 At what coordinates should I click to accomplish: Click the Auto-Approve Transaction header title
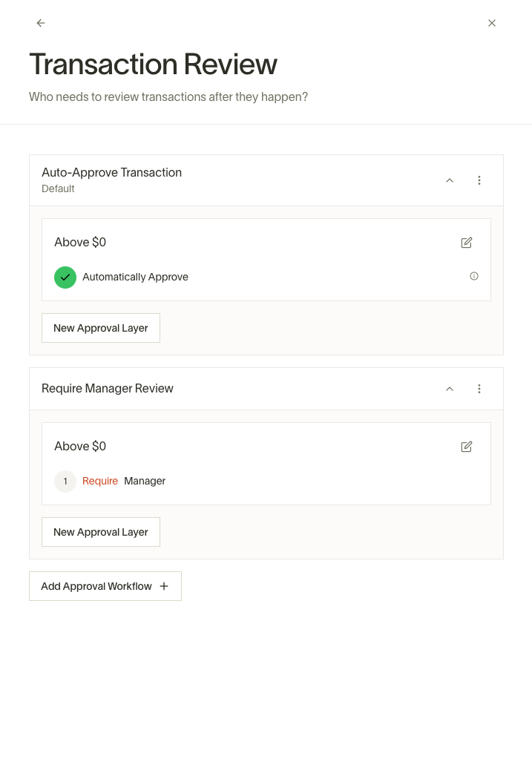pos(112,173)
